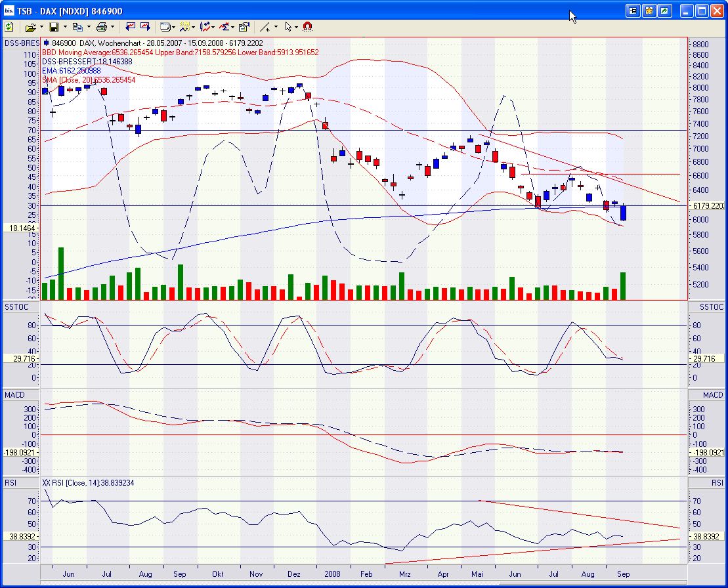Click the green refresh chart icon
The image size is (728, 588).
coord(9,27)
